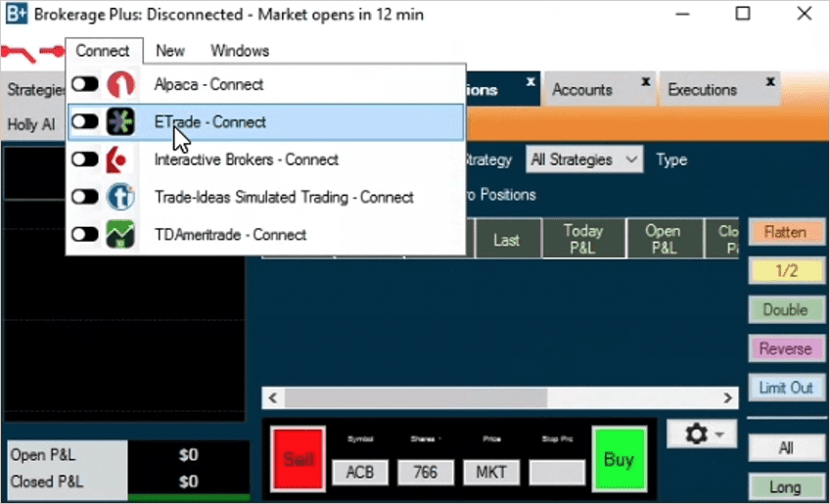Click the Symbol field showing ACB
The height and width of the screenshot is (504, 830).
coord(360,472)
